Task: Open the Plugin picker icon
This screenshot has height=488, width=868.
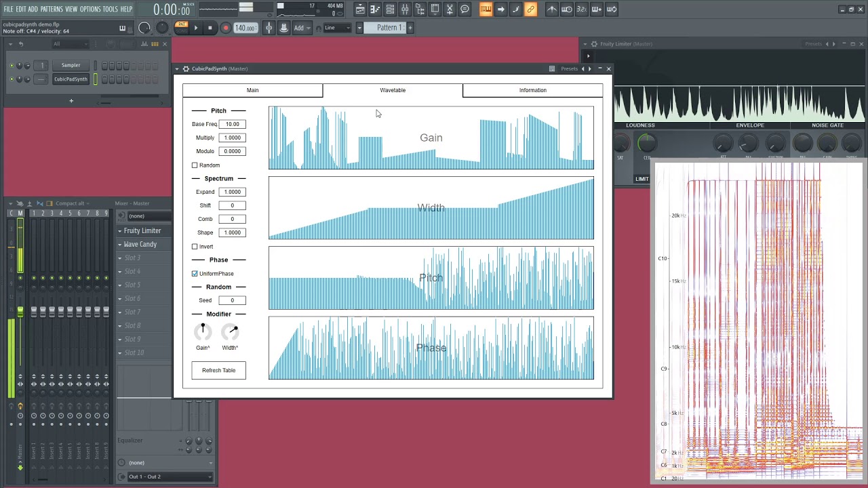Action: pyautogui.click(x=435, y=9)
